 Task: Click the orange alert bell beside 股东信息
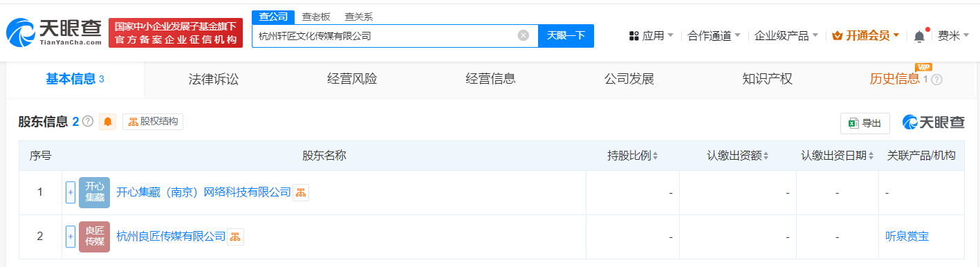click(x=108, y=122)
